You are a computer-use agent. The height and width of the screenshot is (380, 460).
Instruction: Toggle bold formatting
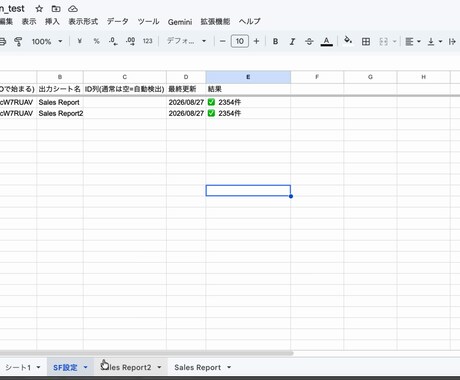[x=275, y=41]
